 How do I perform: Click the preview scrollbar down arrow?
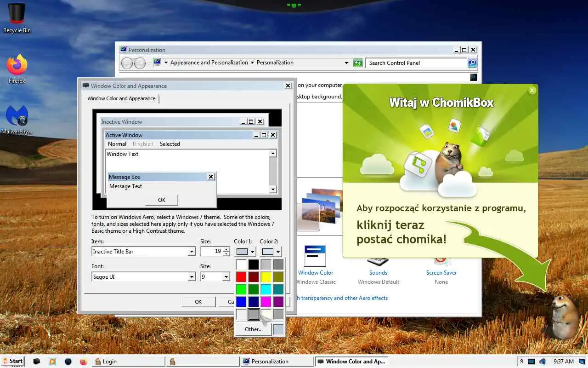tap(273, 189)
